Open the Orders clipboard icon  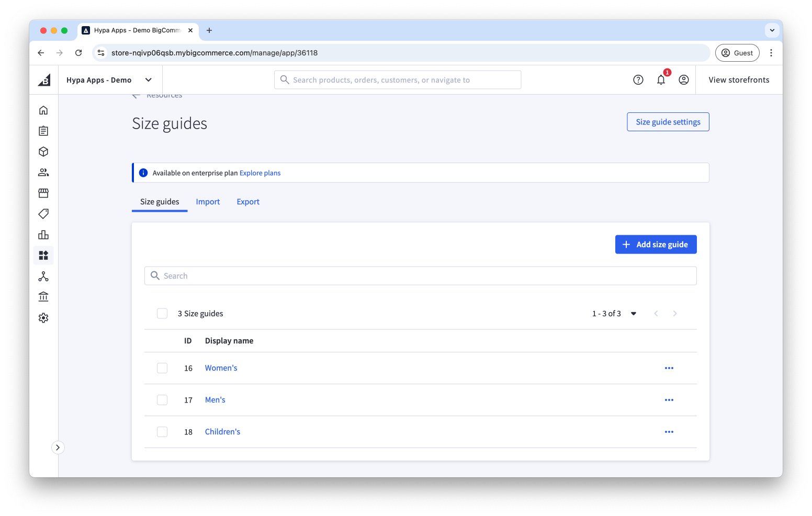[x=43, y=131]
